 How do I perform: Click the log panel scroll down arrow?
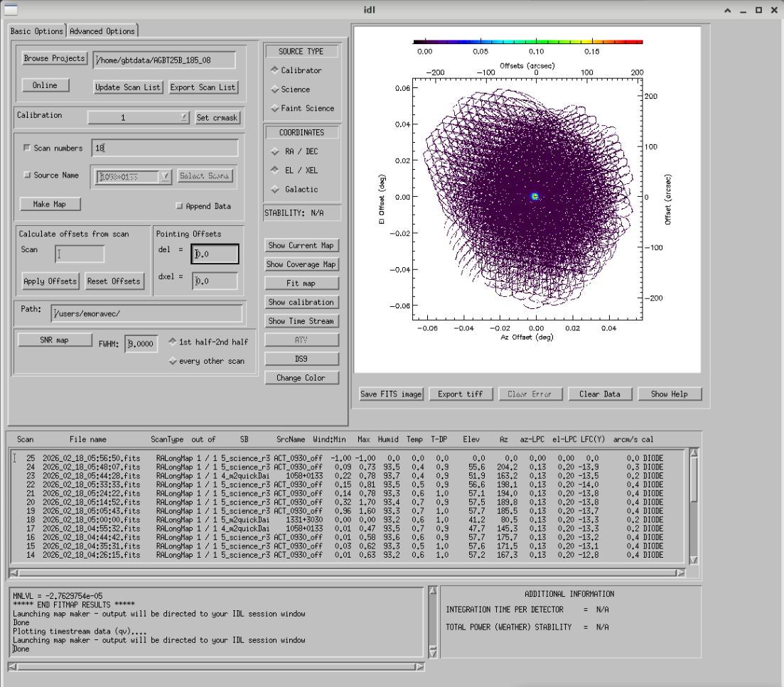click(x=432, y=653)
